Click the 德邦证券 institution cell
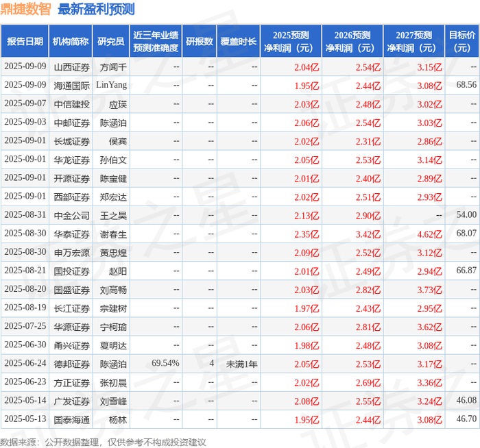 tap(71, 364)
